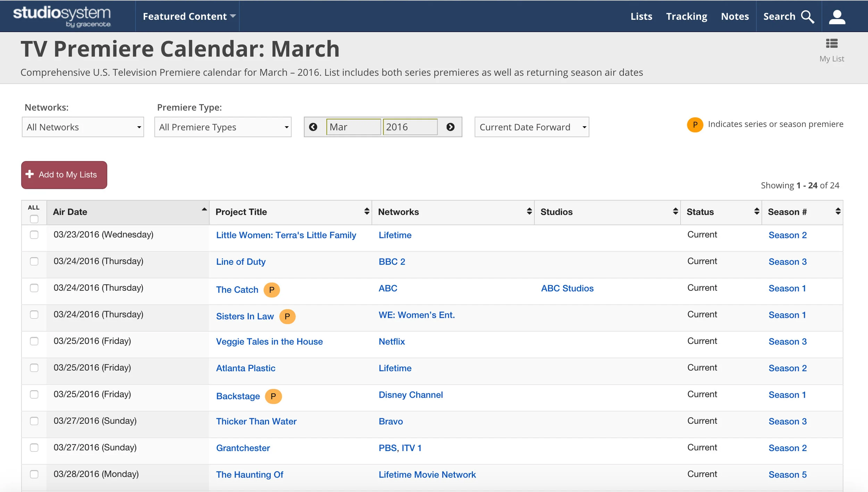Open the All Networks dropdown

pos(83,127)
